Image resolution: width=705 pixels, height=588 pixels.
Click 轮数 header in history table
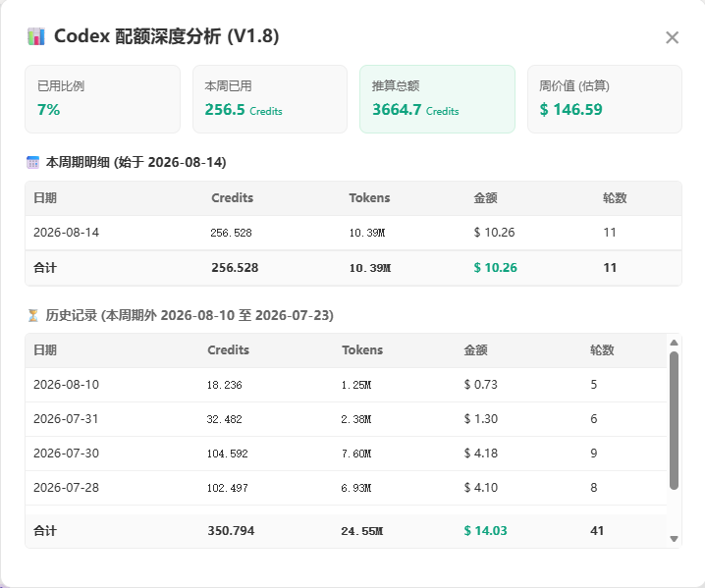point(602,350)
